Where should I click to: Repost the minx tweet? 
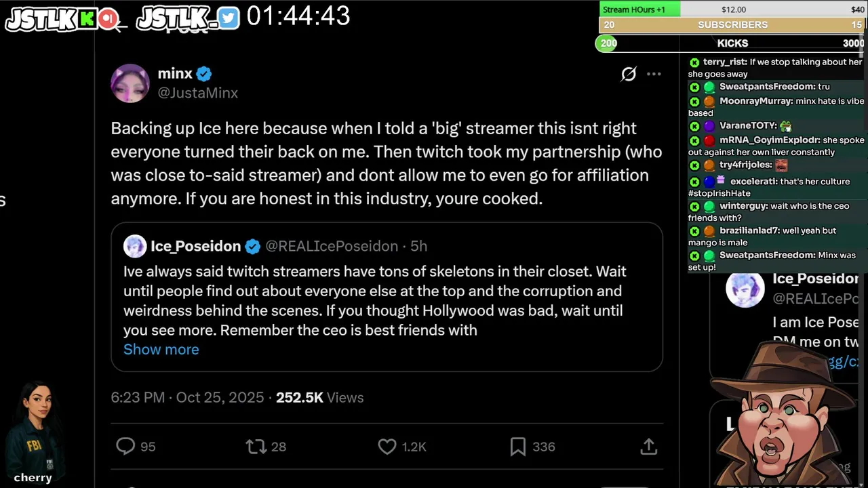256,446
